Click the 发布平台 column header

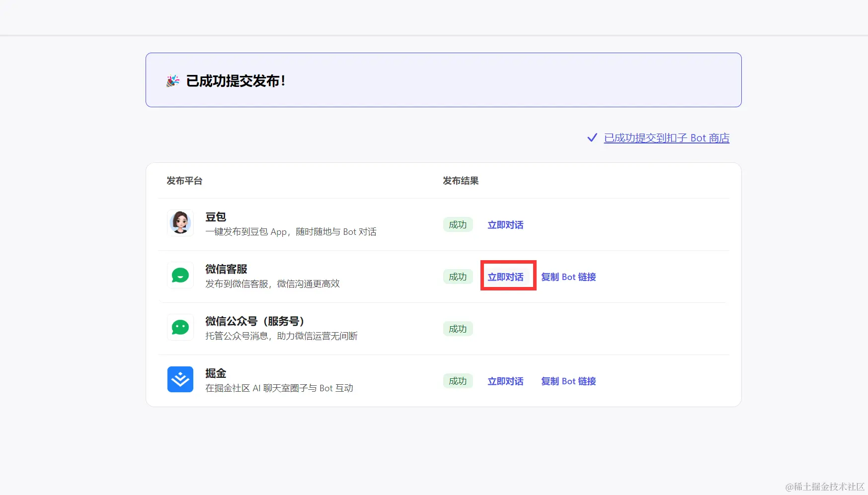tap(184, 181)
